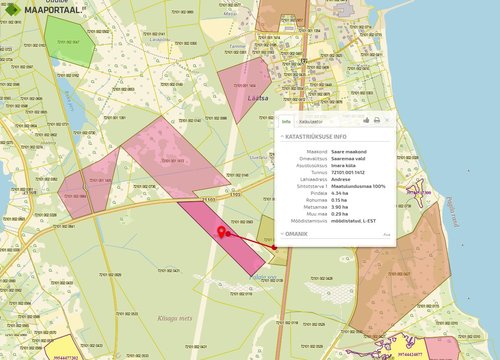The image size is (500, 360).
Task: Click the printer icon in the info popup
Action: click(x=377, y=120)
